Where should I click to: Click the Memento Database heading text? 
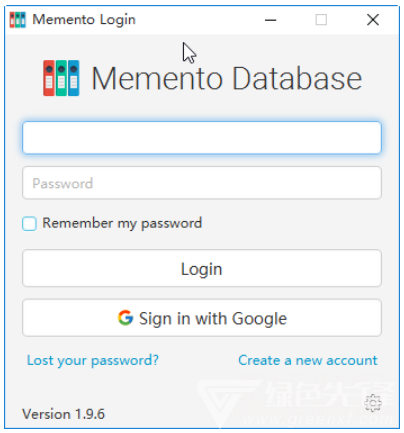(x=227, y=79)
